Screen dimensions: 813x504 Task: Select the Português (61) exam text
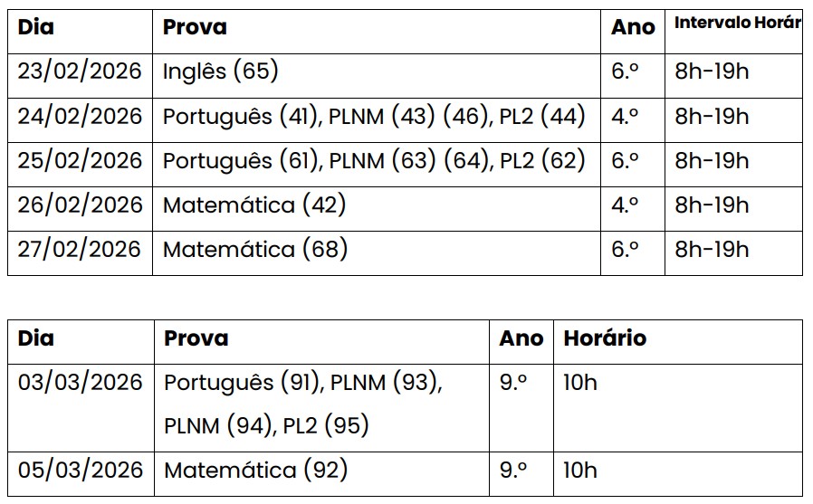click(x=240, y=161)
